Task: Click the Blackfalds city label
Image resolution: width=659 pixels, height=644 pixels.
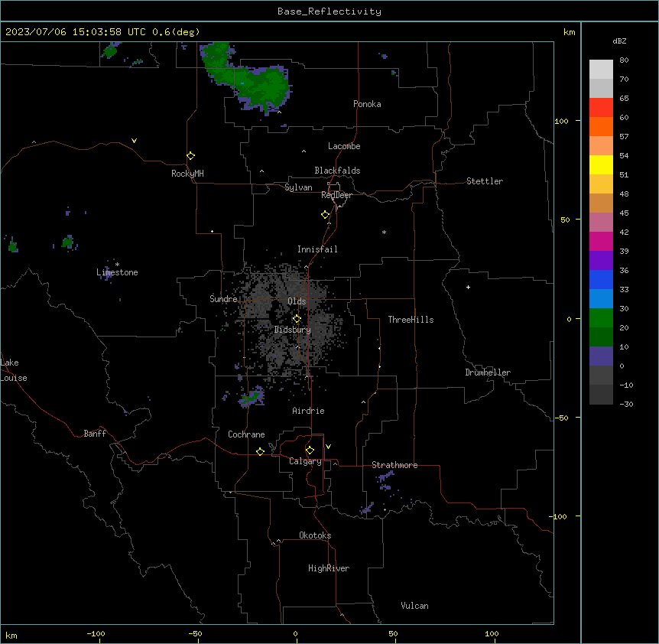Action: pyautogui.click(x=337, y=171)
